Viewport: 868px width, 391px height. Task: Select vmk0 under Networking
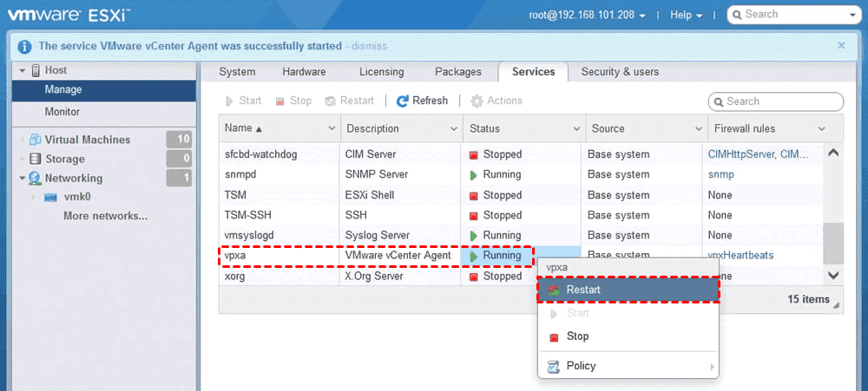pos(76,198)
